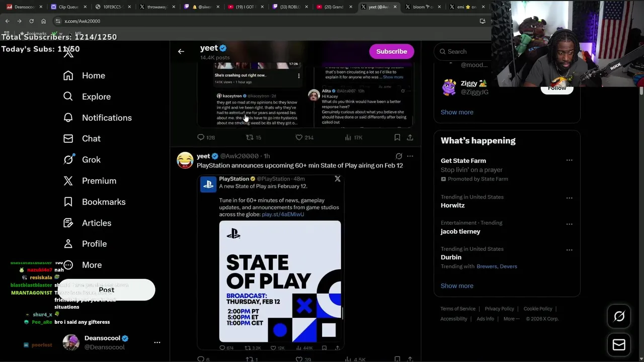Open Terms of Service footer link
Screen dimensions: 644x362
[x=458, y=309]
